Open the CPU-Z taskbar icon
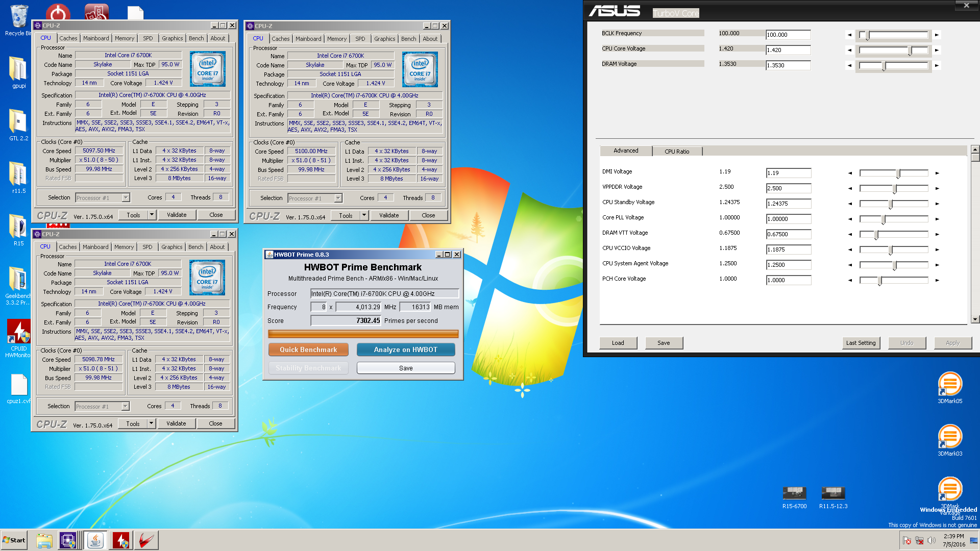This screenshot has width=980, height=551. point(68,540)
